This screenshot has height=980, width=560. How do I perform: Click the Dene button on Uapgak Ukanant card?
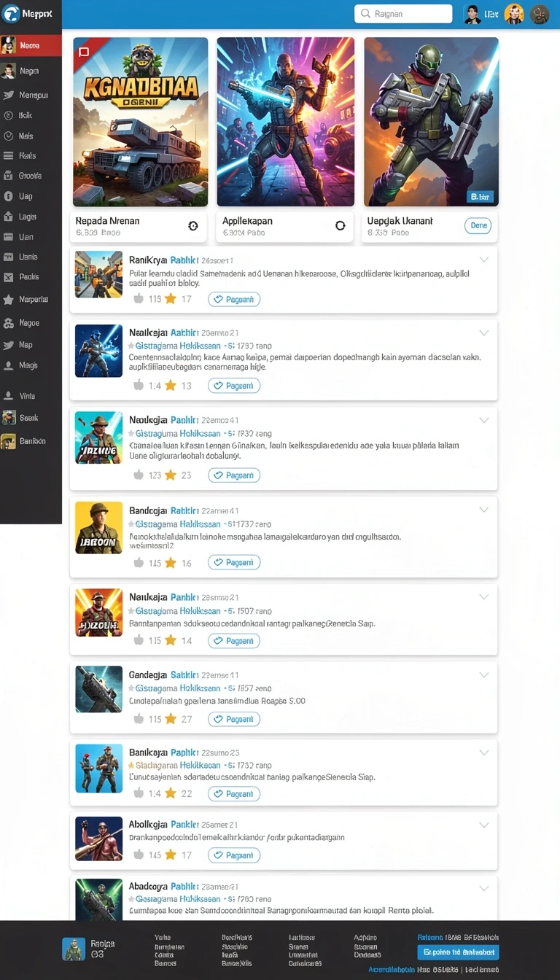coord(478,226)
